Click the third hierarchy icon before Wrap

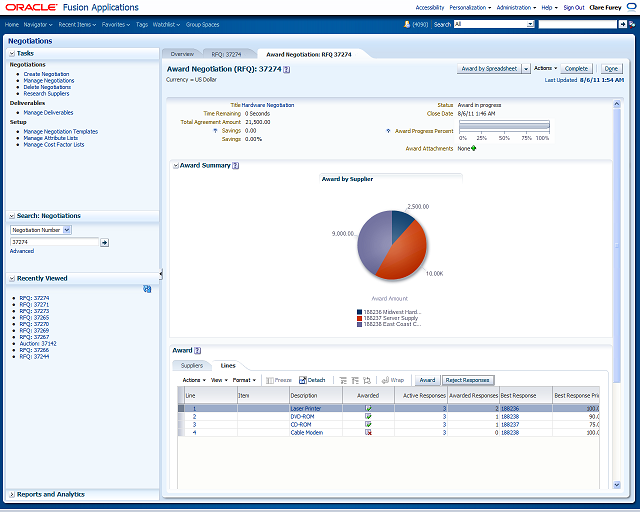[x=367, y=380]
